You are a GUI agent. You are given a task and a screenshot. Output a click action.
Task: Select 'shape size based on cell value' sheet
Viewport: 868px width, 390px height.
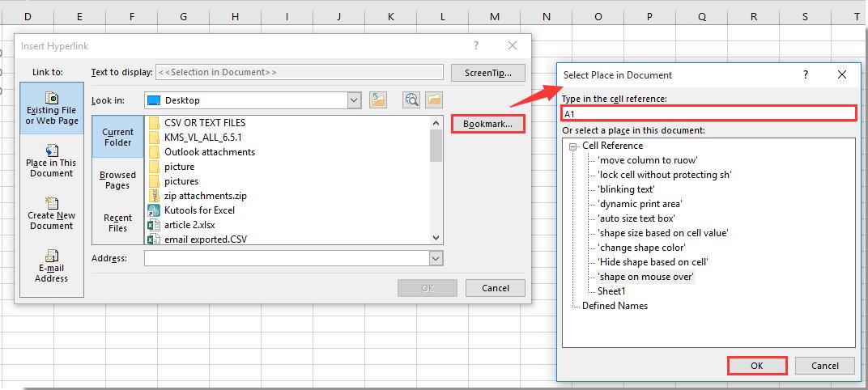(662, 233)
